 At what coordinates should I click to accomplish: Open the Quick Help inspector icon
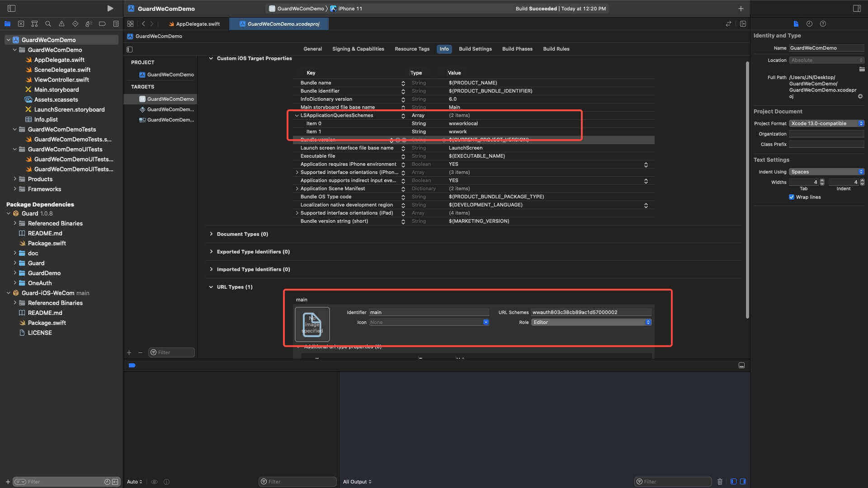(823, 24)
